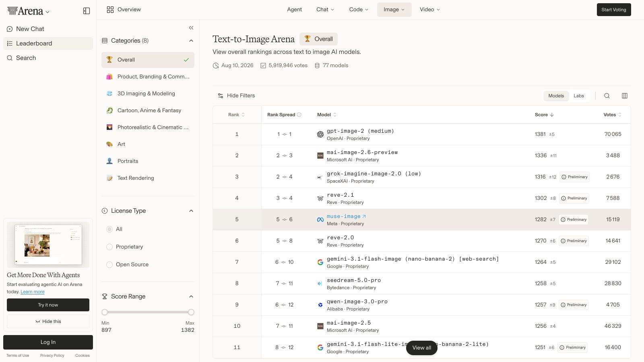Image resolution: width=644 pixels, height=362 pixels.
Task: Open the Privacy Policy footer link
Action: coord(52,356)
